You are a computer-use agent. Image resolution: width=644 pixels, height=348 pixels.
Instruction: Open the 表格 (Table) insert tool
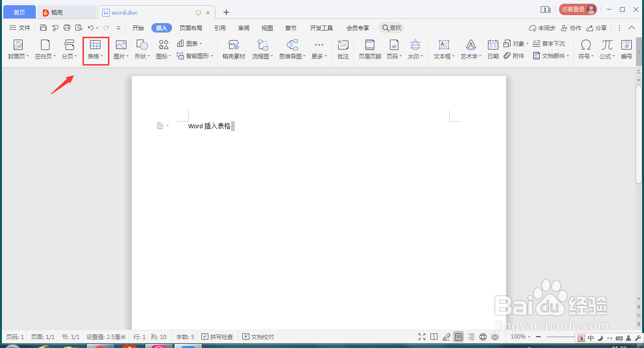tap(96, 50)
